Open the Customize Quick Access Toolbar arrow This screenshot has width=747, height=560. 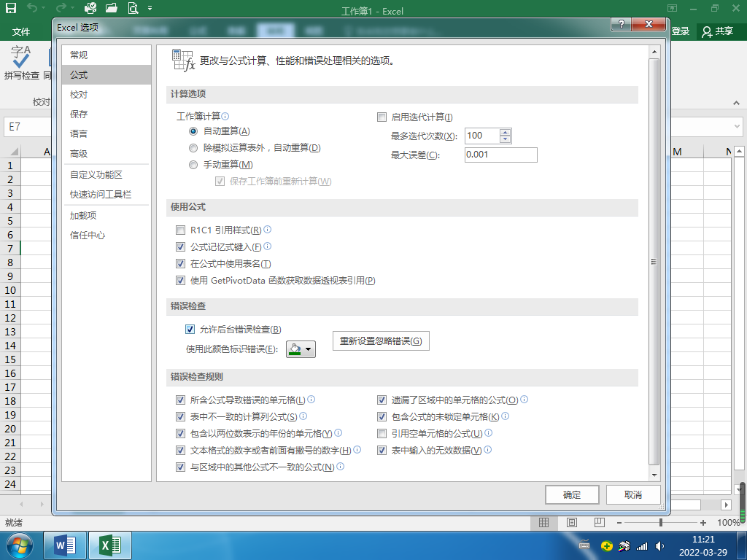[150, 8]
